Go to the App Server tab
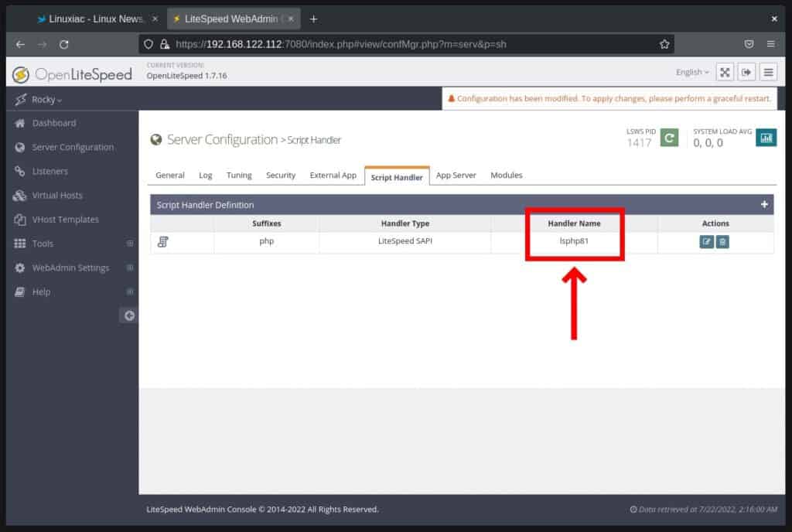The image size is (792, 532). coord(456,176)
